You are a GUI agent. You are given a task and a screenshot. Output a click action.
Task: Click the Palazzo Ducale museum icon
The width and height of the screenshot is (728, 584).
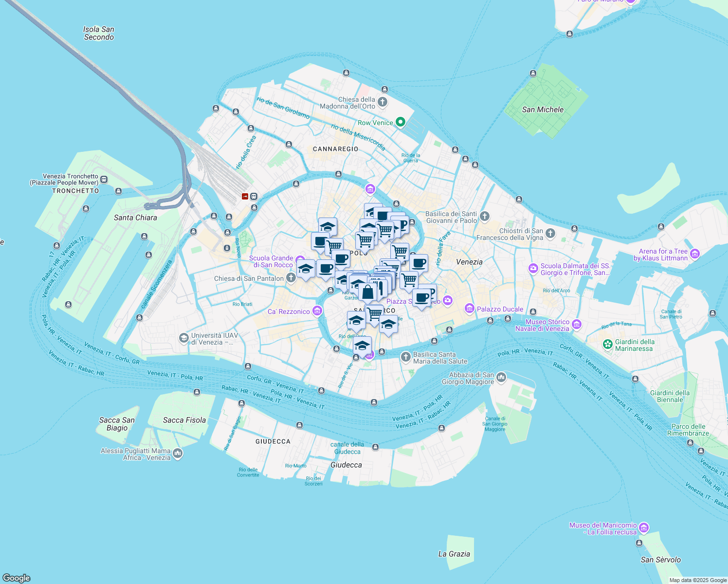pyautogui.click(x=470, y=308)
